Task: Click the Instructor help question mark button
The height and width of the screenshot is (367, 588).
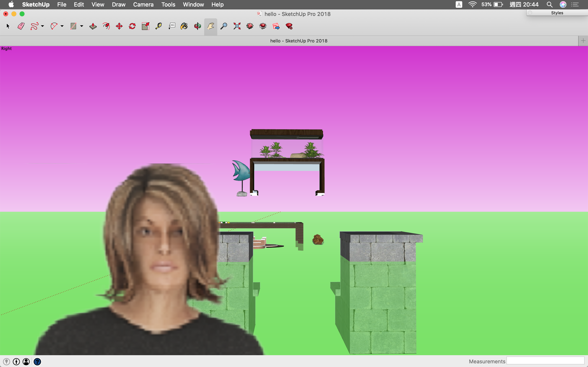Action: point(37,362)
